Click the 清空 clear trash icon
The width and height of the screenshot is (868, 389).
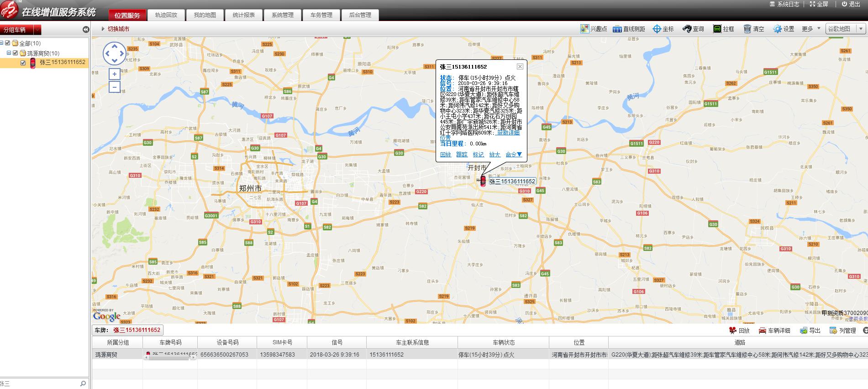[747, 29]
